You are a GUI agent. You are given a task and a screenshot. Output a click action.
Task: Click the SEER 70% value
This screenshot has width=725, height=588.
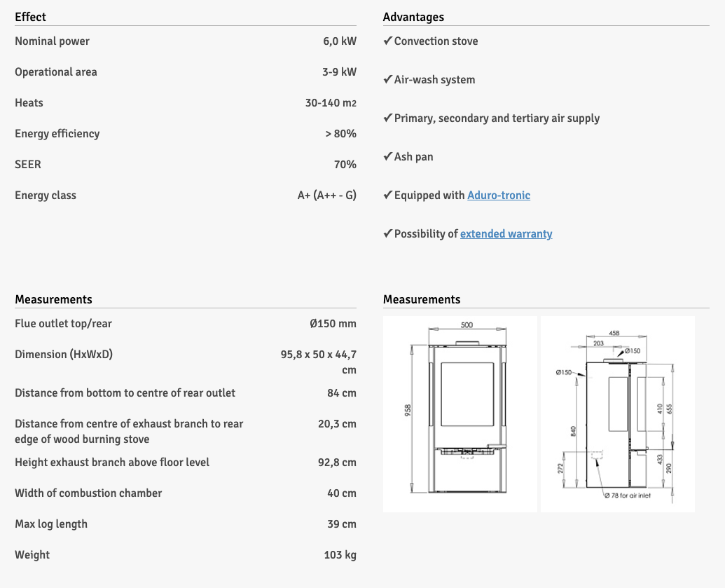345,165
